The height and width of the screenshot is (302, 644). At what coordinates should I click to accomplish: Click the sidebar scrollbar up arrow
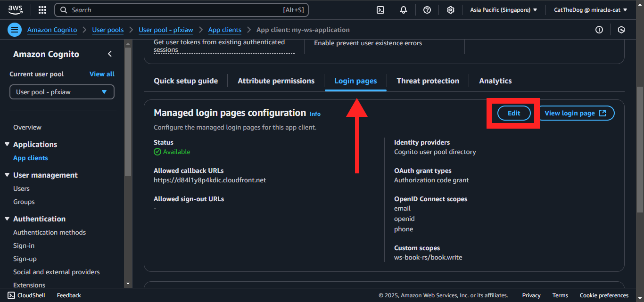(128, 43)
